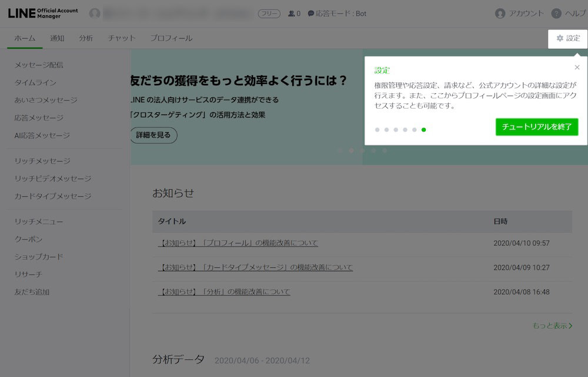The width and height of the screenshot is (588, 377).
Task: Open リッチメニュー in sidebar
Action: point(39,221)
